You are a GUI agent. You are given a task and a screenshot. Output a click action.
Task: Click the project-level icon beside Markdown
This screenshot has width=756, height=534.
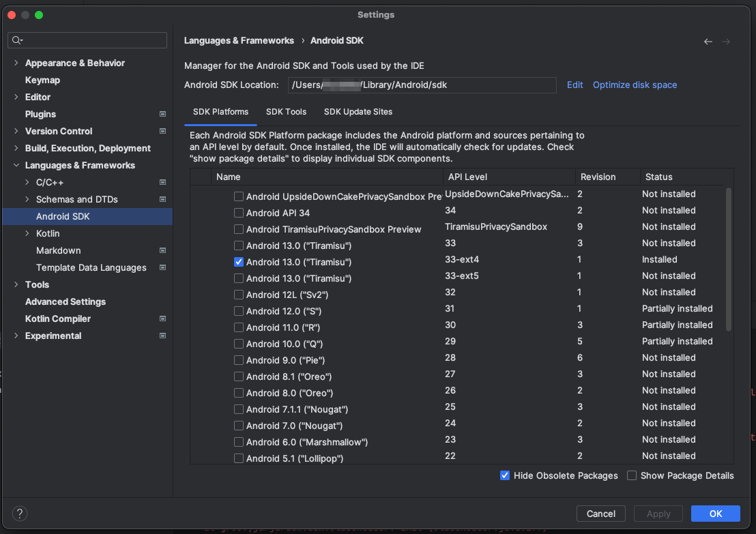(162, 250)
